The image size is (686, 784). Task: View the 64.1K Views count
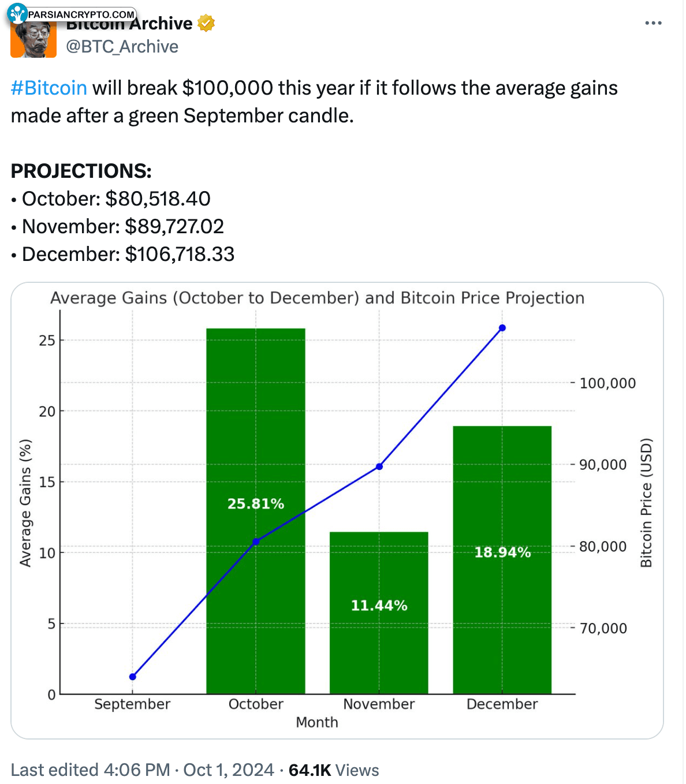pyautogui.click(x=334, y=770)
